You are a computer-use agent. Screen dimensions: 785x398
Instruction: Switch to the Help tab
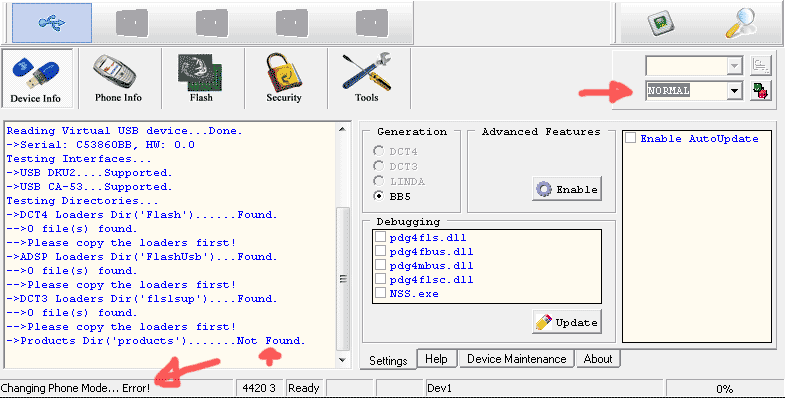point(436,359)
